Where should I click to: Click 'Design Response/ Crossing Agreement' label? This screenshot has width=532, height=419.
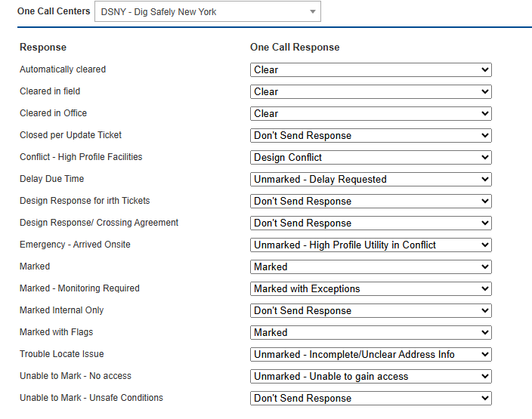[x=99, y=223]
